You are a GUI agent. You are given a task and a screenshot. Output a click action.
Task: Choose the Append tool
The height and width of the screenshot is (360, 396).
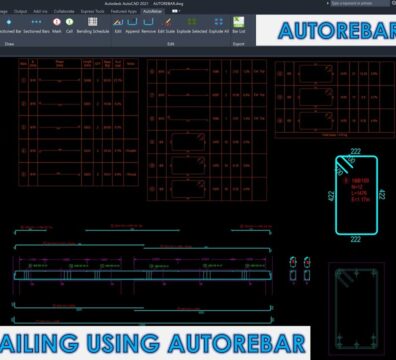pos(132,25)
